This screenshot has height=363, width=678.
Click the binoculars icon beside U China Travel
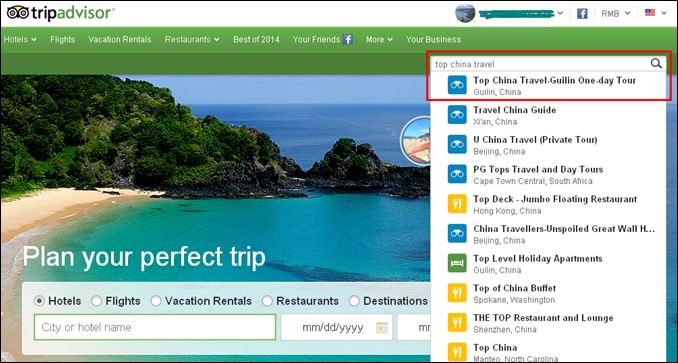pos(457,144)
